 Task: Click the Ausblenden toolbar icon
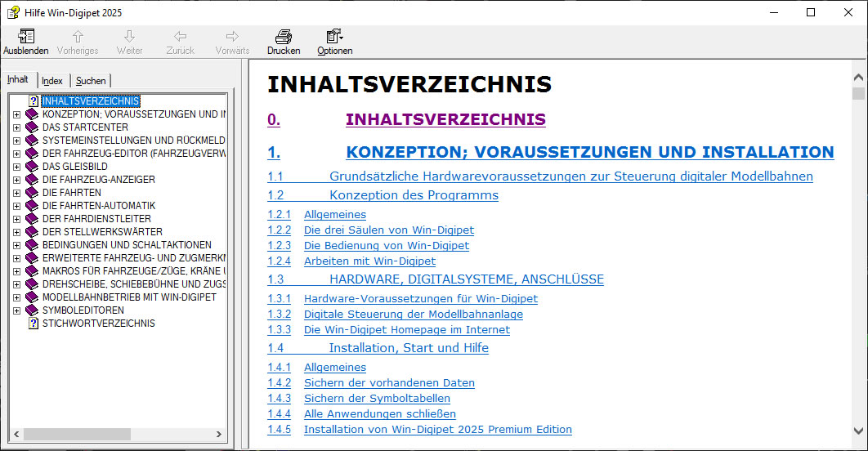(25, 37)
